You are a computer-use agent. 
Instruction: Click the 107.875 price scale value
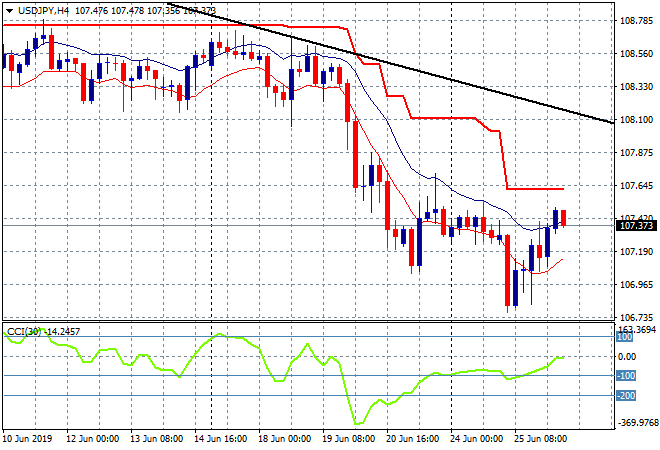point(637,153)
